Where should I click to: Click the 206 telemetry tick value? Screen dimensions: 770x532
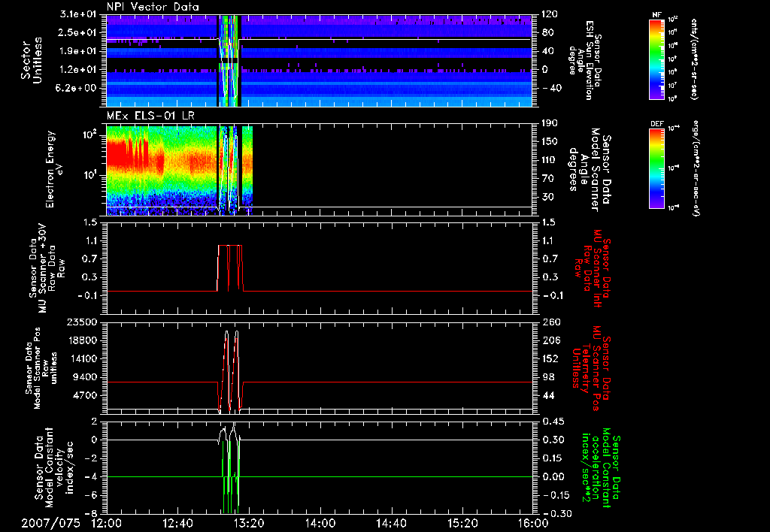pyautogui.click(x=553, y=340)
